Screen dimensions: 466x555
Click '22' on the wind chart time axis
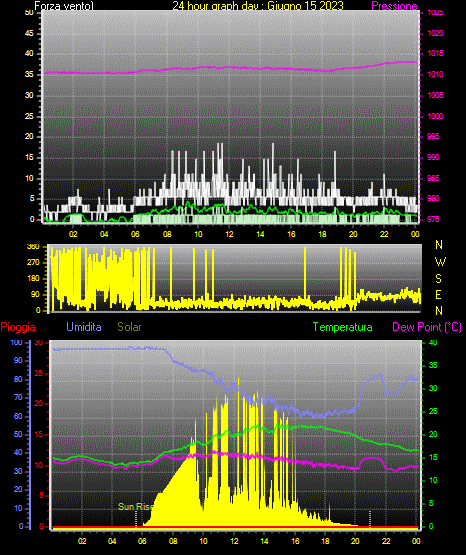coord(384,234)
